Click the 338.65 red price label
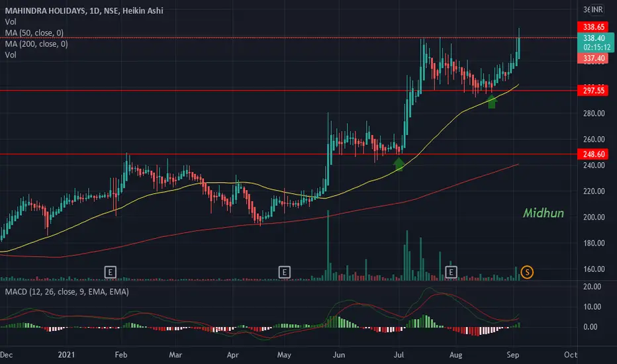Image resolution: width=617 pixels, height=364 pixels. coord(593,26)
